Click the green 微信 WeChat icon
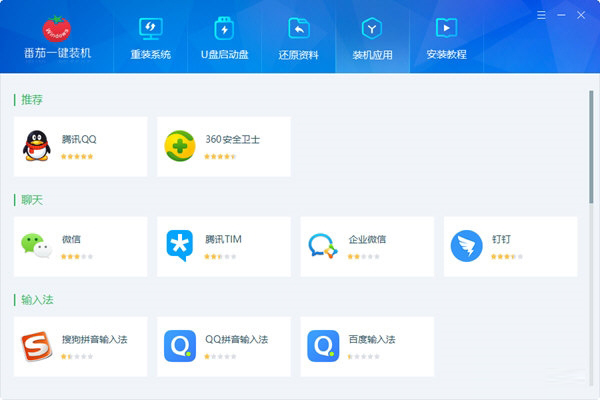 [x=37, y=246]
